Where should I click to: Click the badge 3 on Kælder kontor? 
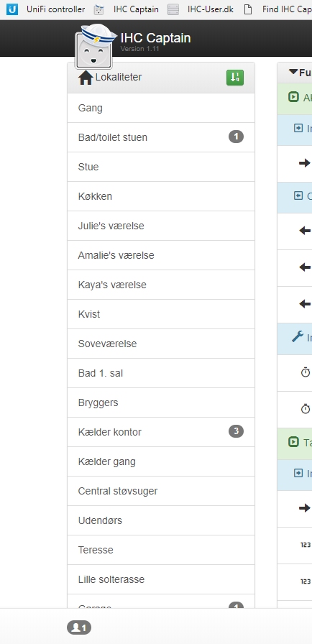click(236, 431)
